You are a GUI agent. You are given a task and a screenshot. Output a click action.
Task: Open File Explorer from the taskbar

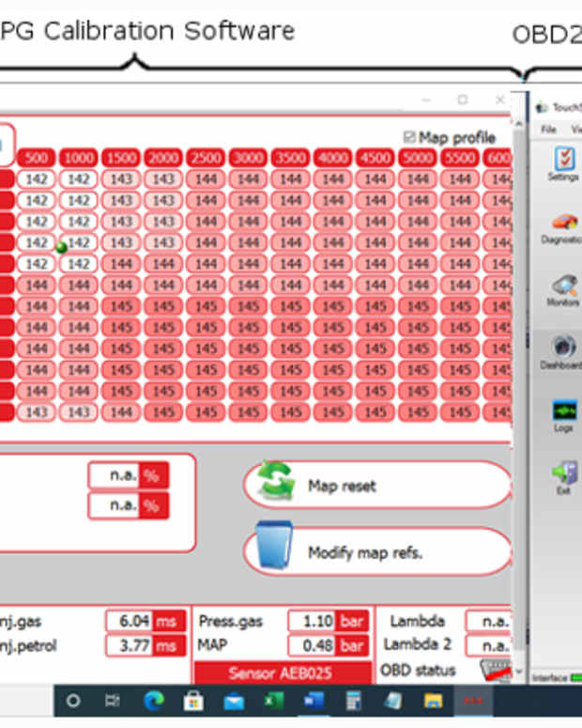(x=434, y=701)
